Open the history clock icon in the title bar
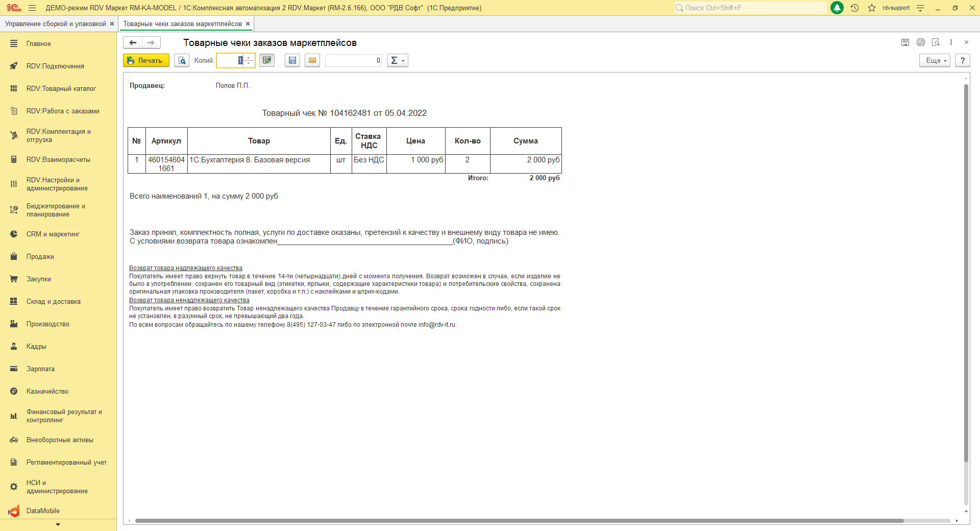This screenshot has height=531, width=980. coord(854,8)
